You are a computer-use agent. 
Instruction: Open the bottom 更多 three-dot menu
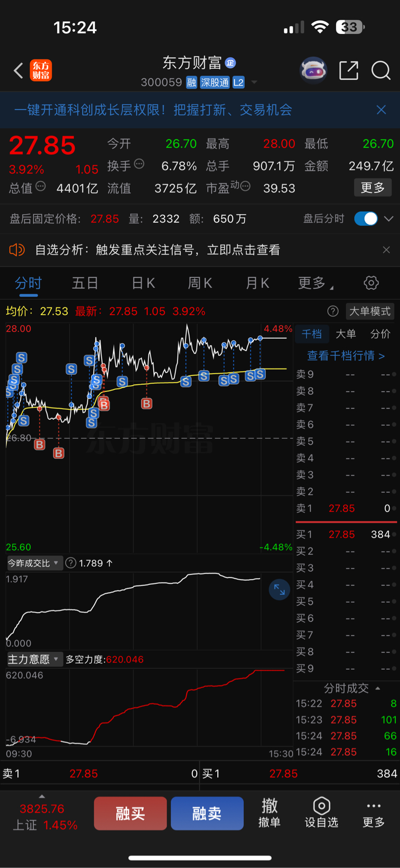pyautogui.click(x=373, y=813)
